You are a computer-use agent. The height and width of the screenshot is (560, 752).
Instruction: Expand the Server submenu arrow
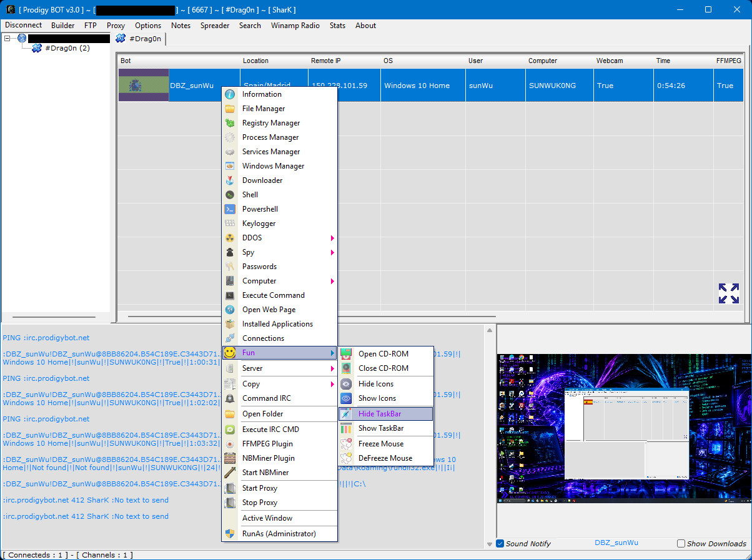332,368
